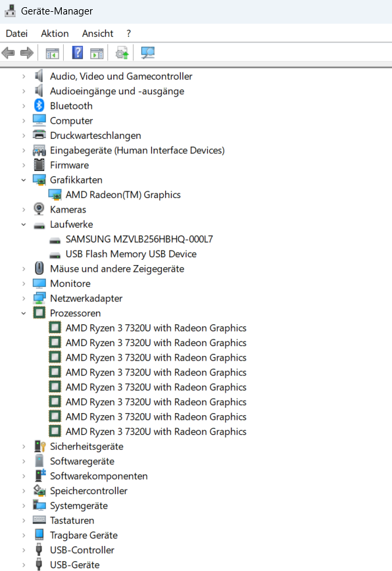392x571 pixels.
Task: Click the scan for hardware changes icon
Action: pyautogui.click(x=148, y=53)
